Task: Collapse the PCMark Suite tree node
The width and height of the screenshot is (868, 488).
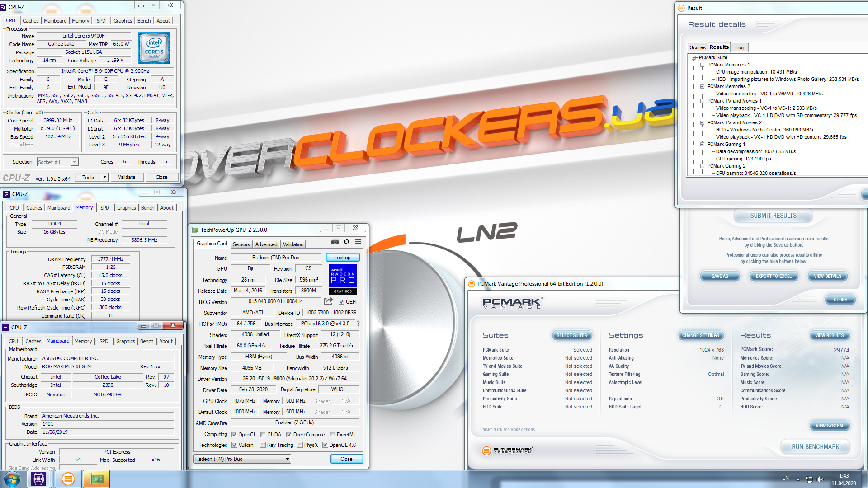Action: (x=693, y=57)
